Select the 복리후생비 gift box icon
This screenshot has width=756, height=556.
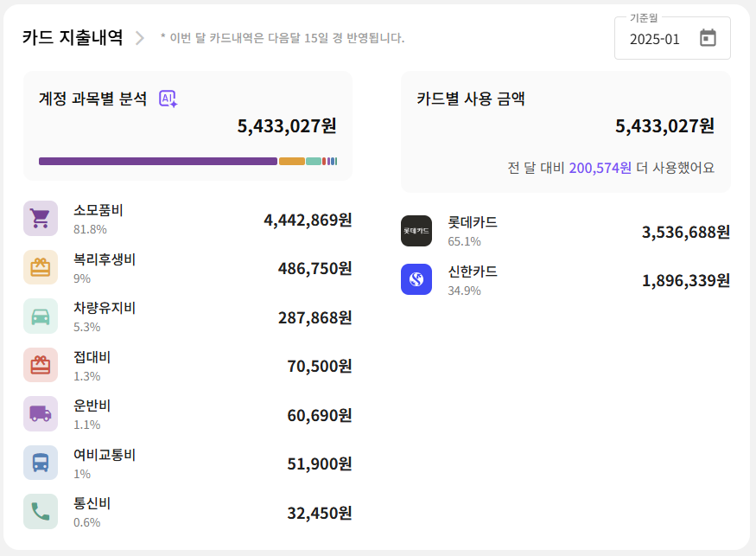click(x=39, y=267)
